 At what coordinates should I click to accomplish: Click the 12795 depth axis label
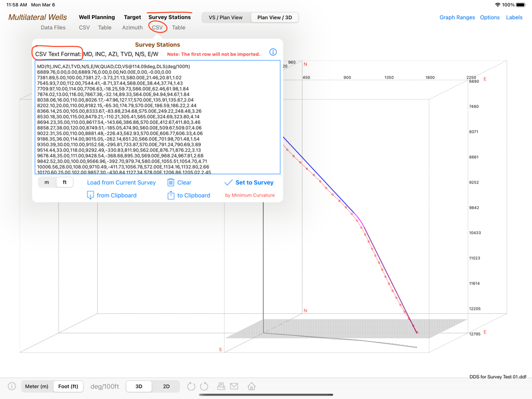point(475,334)
